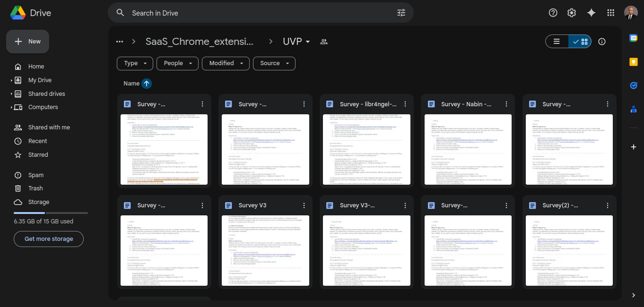The image size is (644, 307).
Task: Go to Shared with me
Action: click(x=49, y=128)
